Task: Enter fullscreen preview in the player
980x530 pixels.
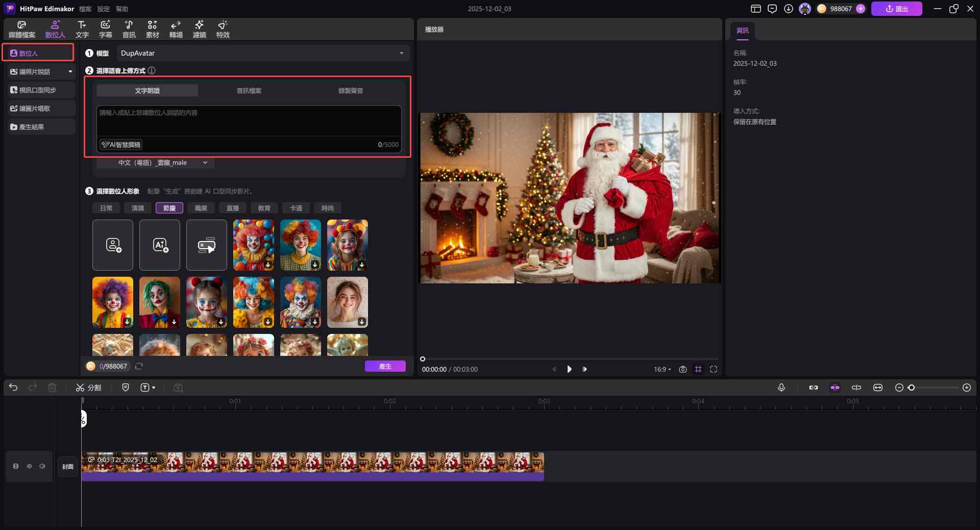Action: (714, 369)
